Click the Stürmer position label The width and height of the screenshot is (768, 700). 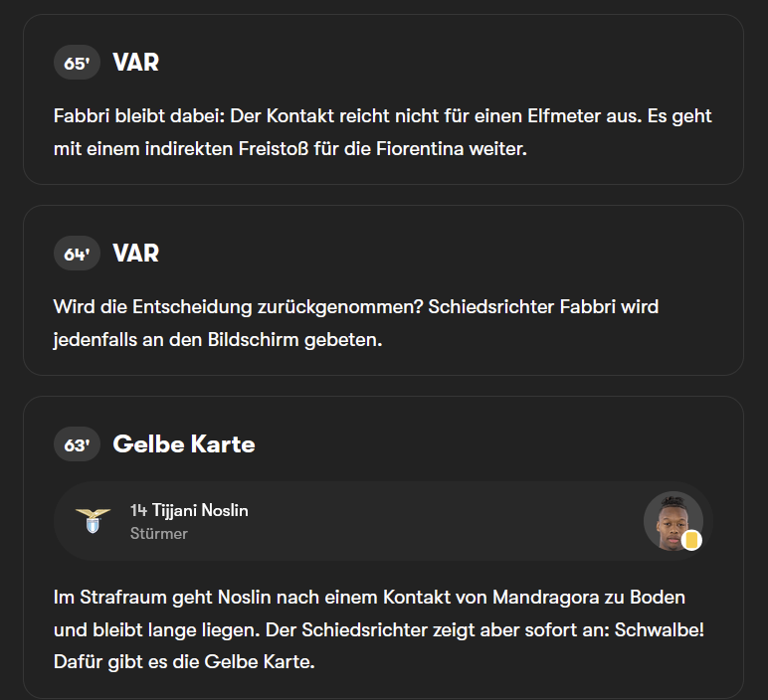click(158, 534)
